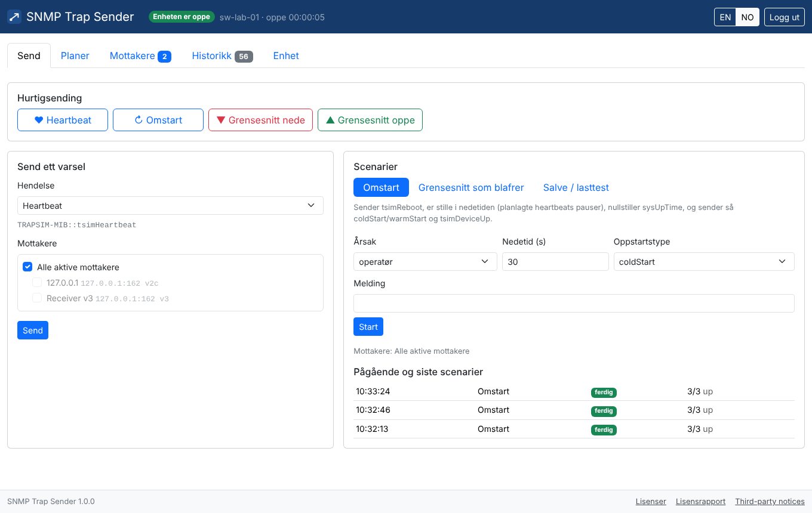Screen dimensions: 812x513
Task: Click the Enheten er oppe status badge
Action: 182,17
